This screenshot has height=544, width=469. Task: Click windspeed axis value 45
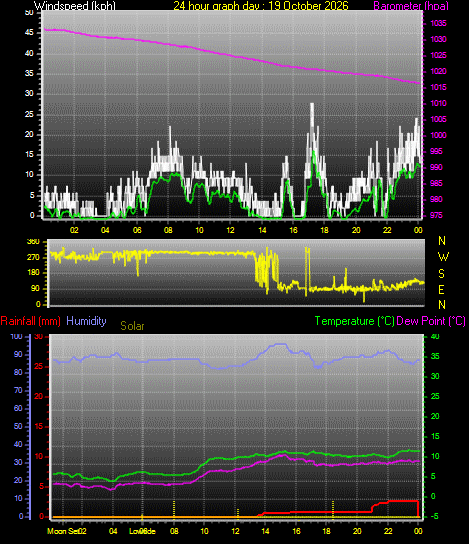(x=29, y=33)
